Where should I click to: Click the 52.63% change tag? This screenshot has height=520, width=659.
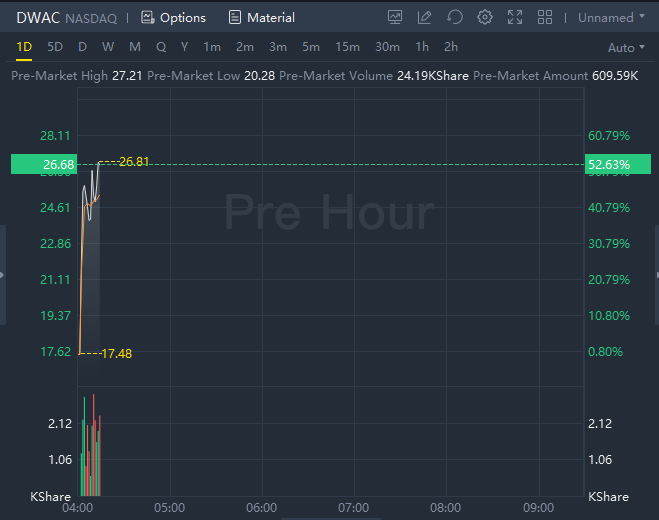pyautogui.click(x=617, y=164)
